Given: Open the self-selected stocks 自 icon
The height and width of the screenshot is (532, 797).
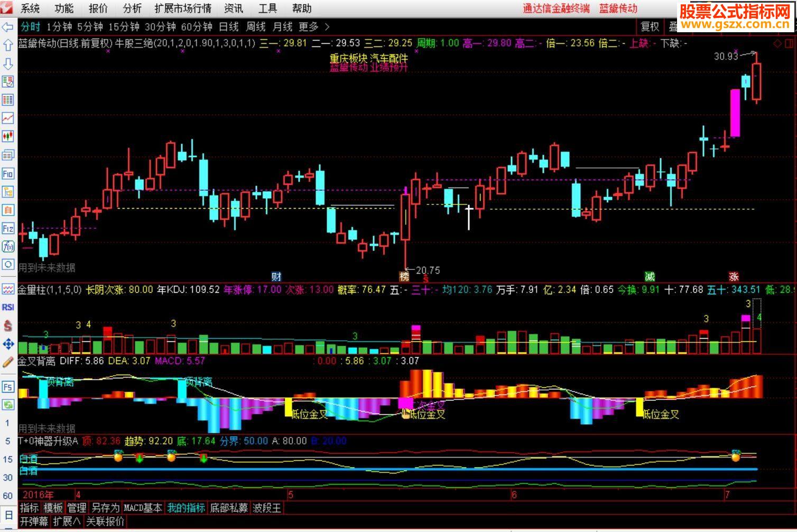Looking at the screenshot, I should tap(8, 210).
